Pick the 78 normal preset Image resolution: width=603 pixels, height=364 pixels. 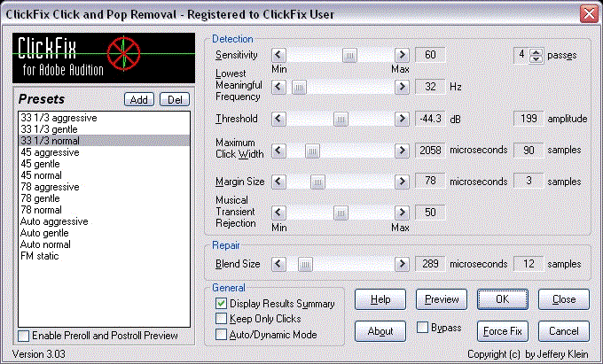coord(105,210)
